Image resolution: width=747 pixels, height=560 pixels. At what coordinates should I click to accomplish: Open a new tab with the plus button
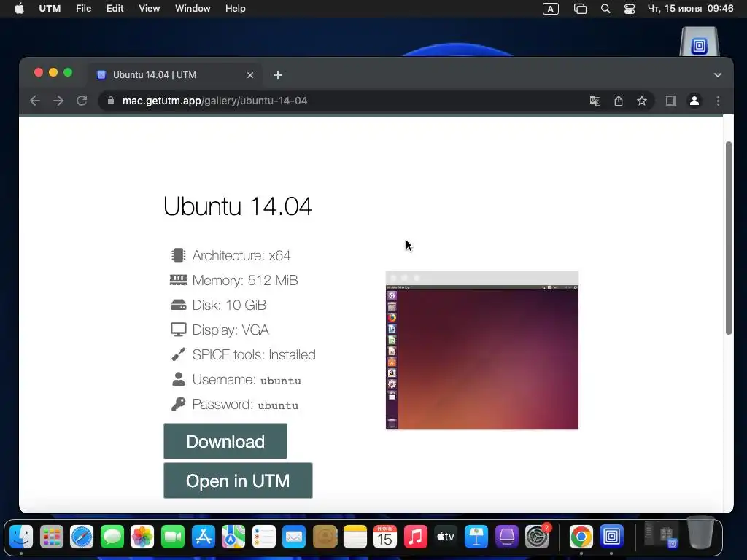pyautogui.click(x=278, y=75)
